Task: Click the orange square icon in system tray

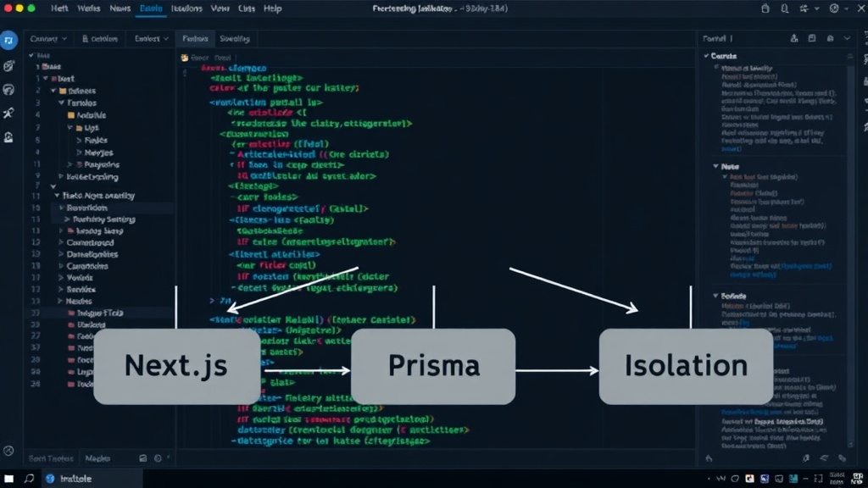Action: [x=749, y=479]
